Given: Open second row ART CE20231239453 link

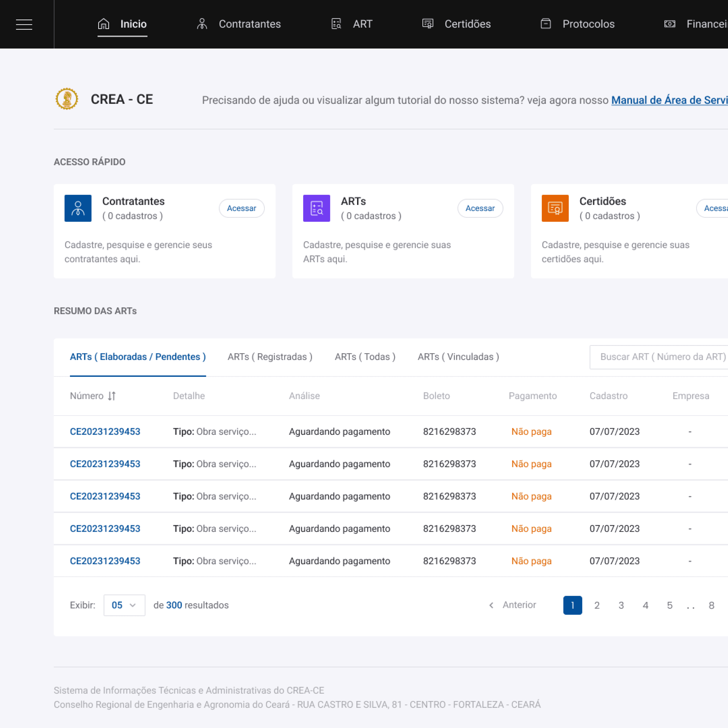Looking at the screenshot, I should point(105,464).
